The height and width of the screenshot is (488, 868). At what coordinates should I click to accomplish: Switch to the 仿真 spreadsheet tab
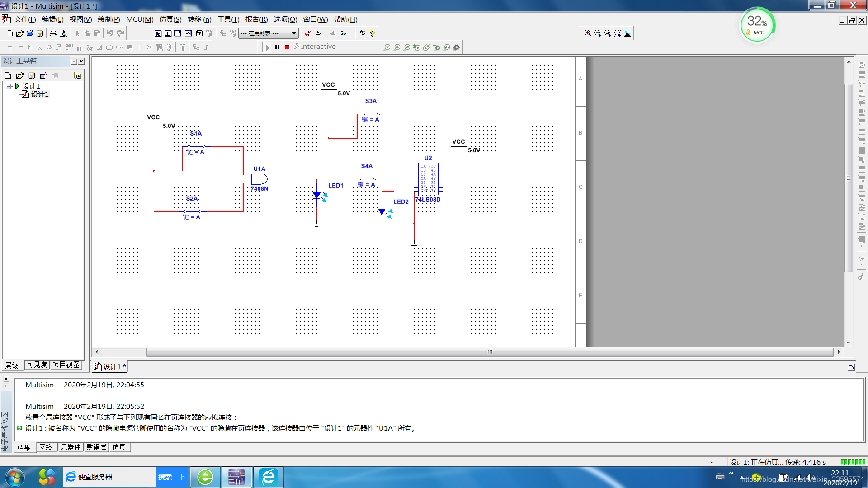[x=119, y=447]
